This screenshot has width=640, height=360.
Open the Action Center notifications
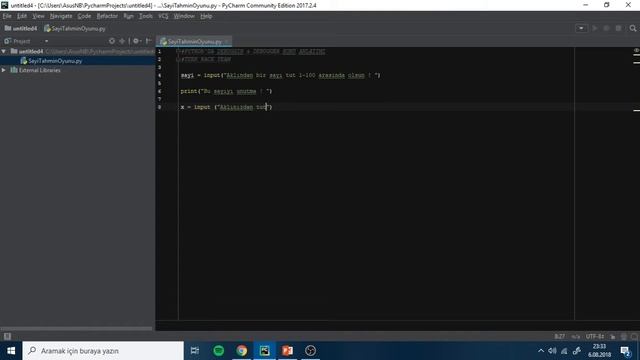(x=625, y=351)
